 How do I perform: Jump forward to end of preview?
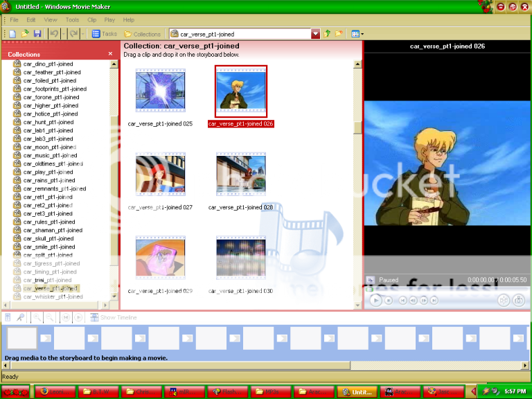434,300
